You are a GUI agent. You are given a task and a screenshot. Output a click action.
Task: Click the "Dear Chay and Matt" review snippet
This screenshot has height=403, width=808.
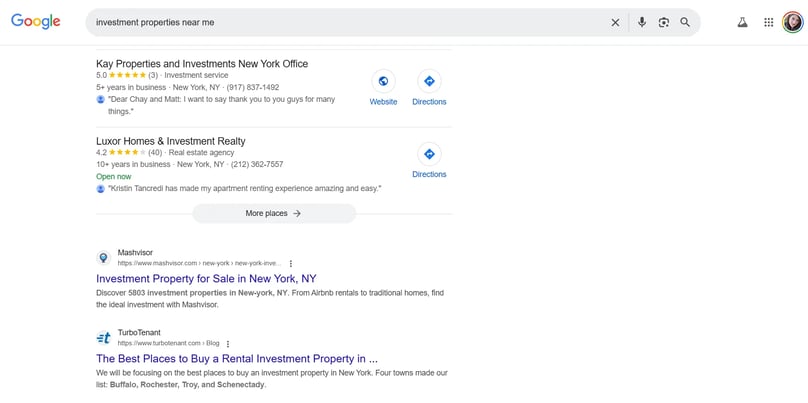point(221,105)
